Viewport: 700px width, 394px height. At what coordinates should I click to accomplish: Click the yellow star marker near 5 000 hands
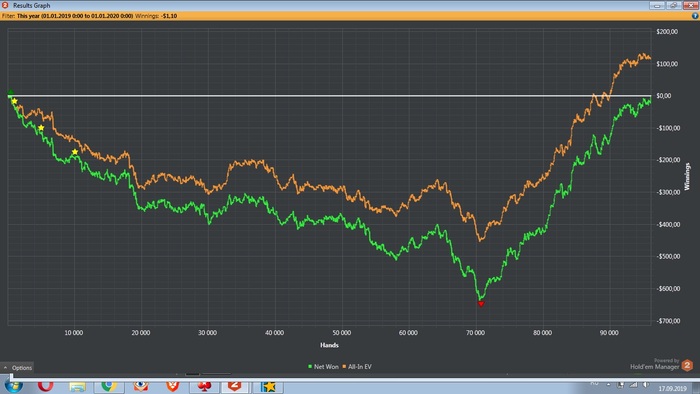[41, 128]
